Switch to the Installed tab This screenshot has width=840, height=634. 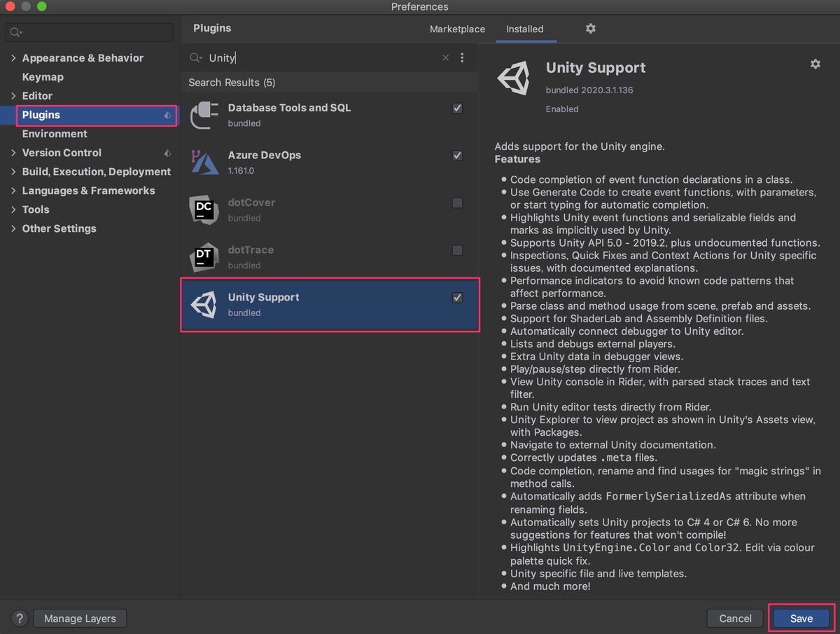(525, 29)
